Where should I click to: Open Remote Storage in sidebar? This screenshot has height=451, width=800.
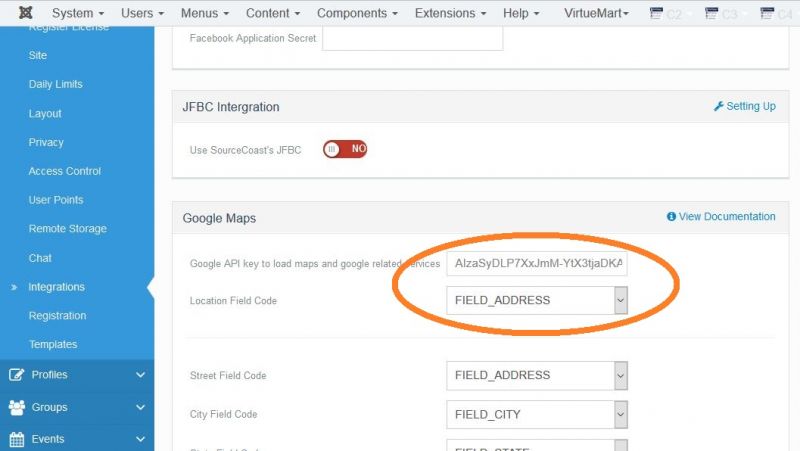68,229
